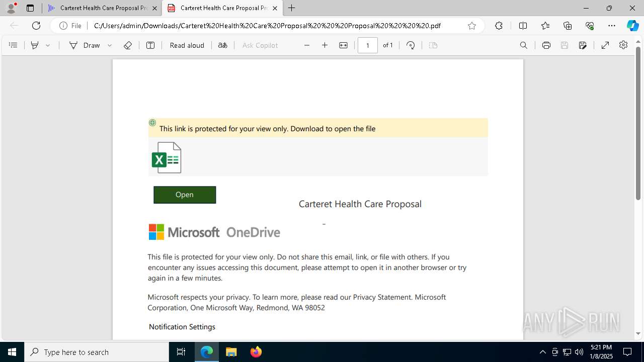Click the taskbar search box
Screen dimensions: 644x362
97,352
